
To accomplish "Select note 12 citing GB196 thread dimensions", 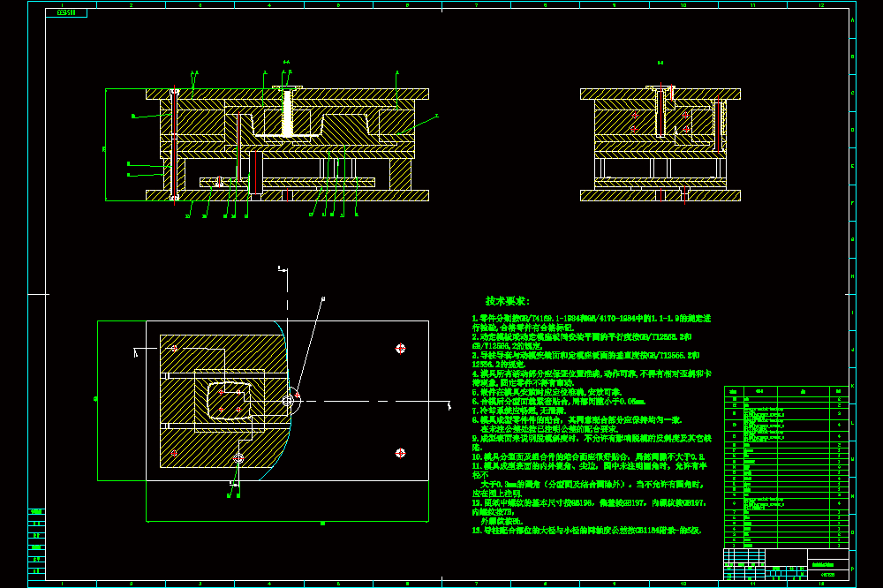I will point(589,512).
